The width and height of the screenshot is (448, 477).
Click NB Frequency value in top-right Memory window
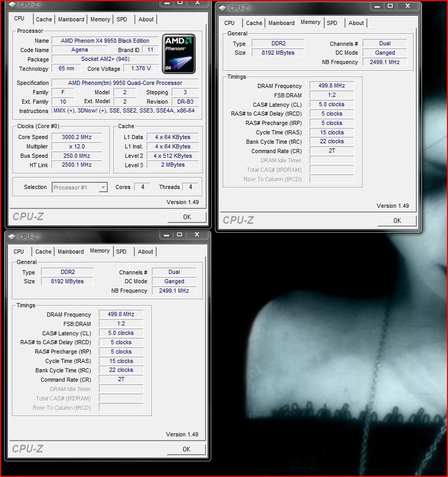(385, 62)
